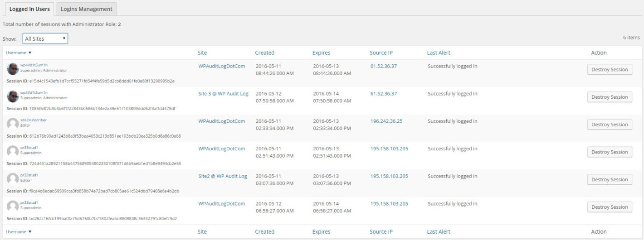Click sort arrow beside bottom Username footer

[x=30, y=232]
